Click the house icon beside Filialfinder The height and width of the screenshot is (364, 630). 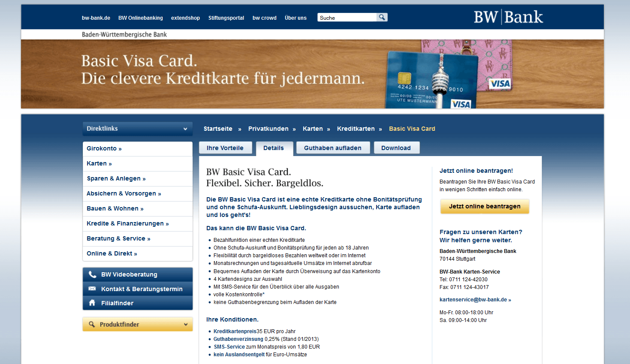pyautogui.click(x=92, y=303)
